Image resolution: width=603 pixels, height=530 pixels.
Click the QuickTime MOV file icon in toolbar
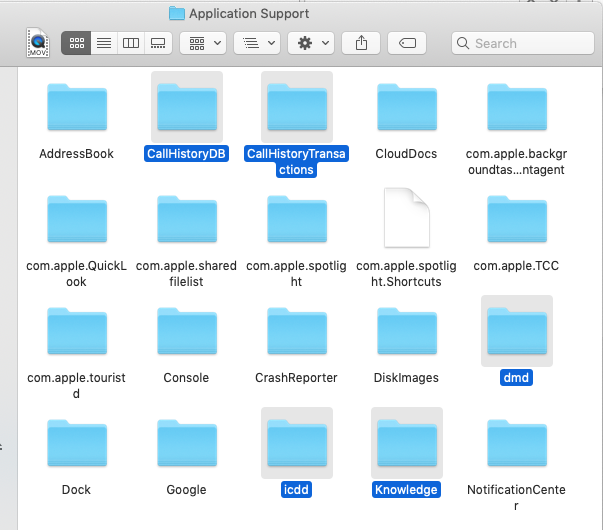click(x=38, y=43)
